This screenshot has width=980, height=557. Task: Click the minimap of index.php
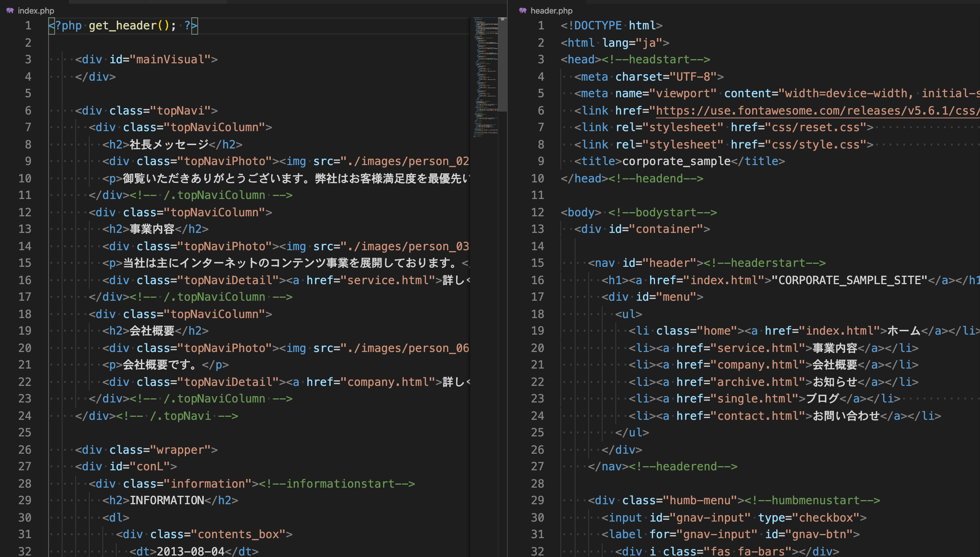(485, 77)
